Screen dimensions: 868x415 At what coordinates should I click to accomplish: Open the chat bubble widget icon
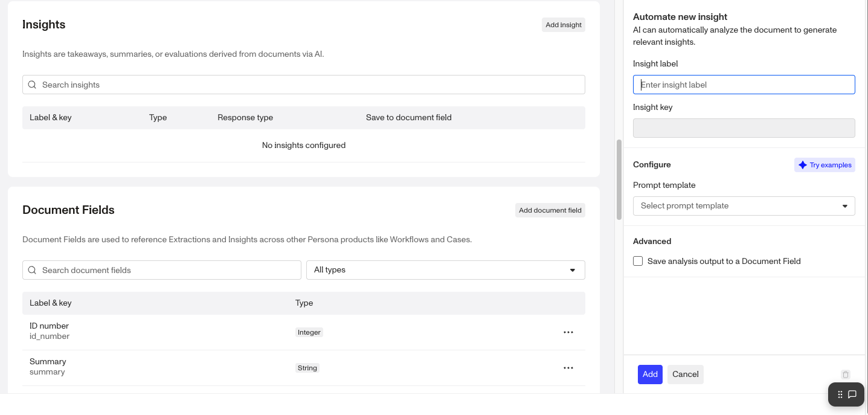tap(852, 394)
